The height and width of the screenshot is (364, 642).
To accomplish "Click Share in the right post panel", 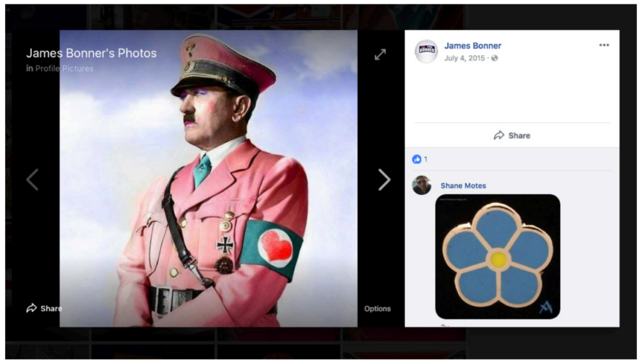I will (x=512, y=135).
